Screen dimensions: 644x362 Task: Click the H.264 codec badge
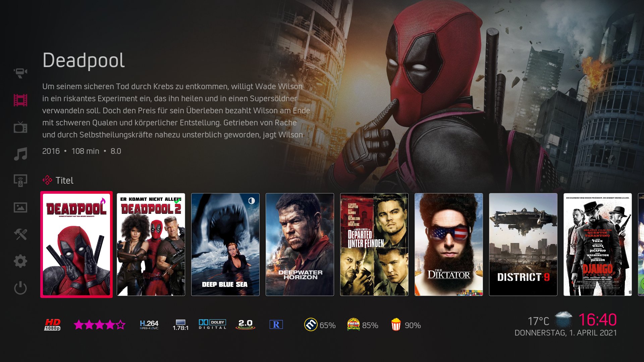(x=149, y=324)
